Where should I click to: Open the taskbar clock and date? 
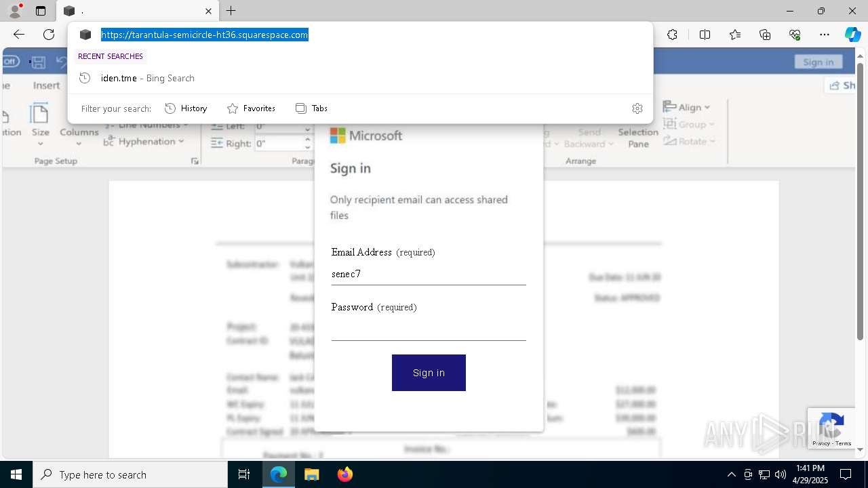click(810, 474)
